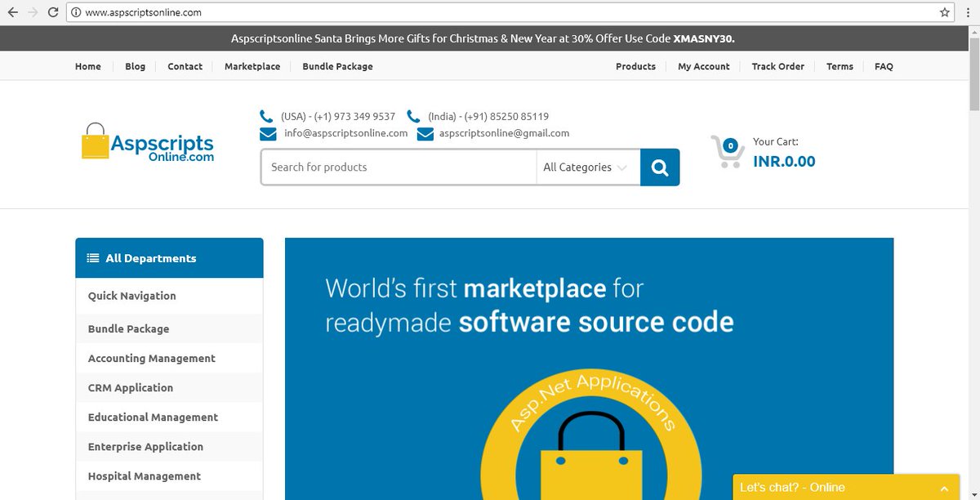Open the Contact page
980x500 pixels.
(185, 66)
